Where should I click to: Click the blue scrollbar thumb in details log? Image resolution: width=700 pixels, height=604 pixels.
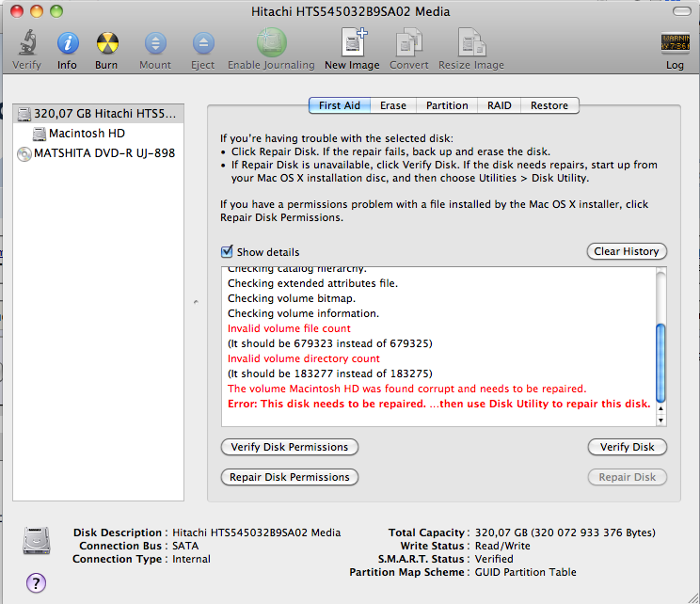click(660, 362)
